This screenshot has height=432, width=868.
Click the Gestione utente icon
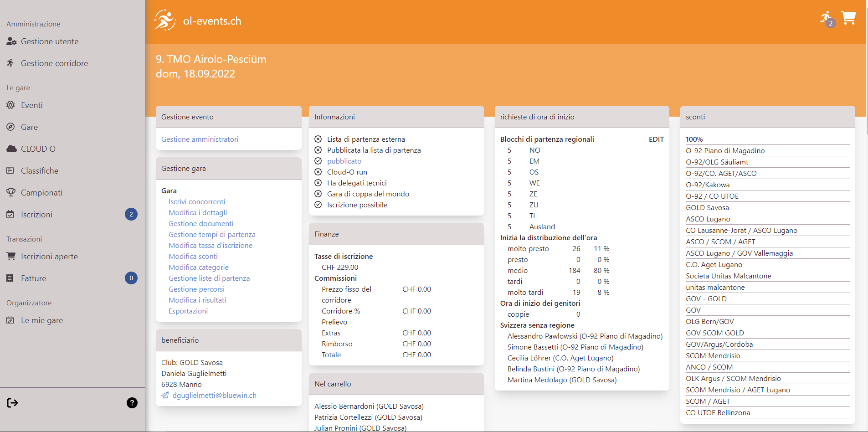click(11, 41)
